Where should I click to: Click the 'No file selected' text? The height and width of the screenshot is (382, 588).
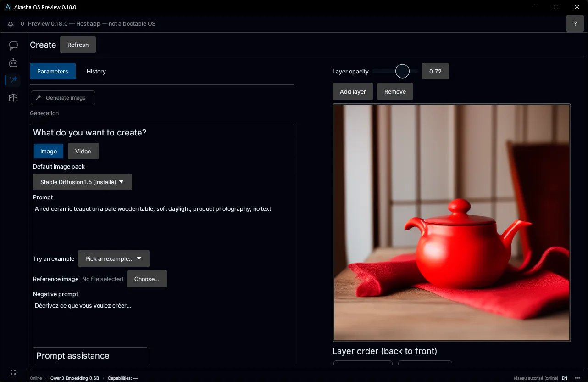point(103,279)
